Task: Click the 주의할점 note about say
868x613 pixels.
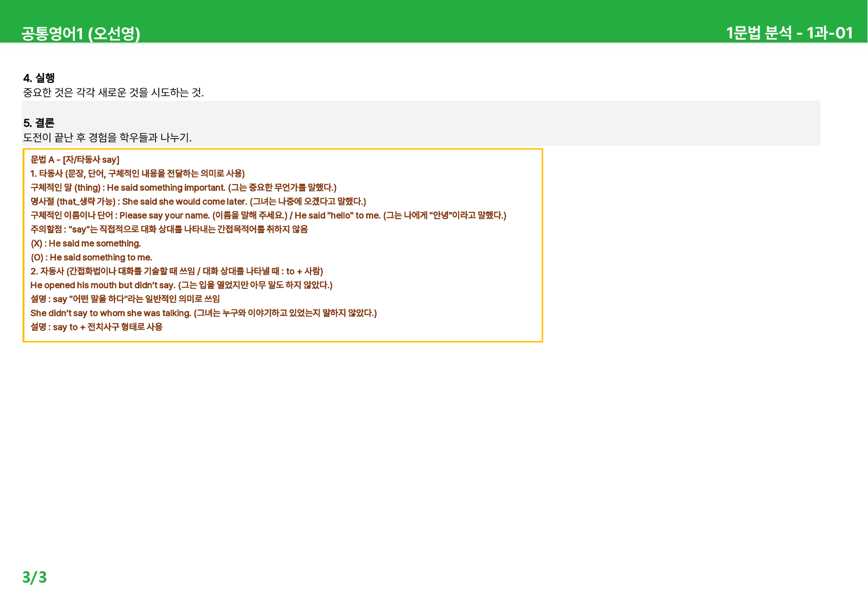Action: click(169, 229)
